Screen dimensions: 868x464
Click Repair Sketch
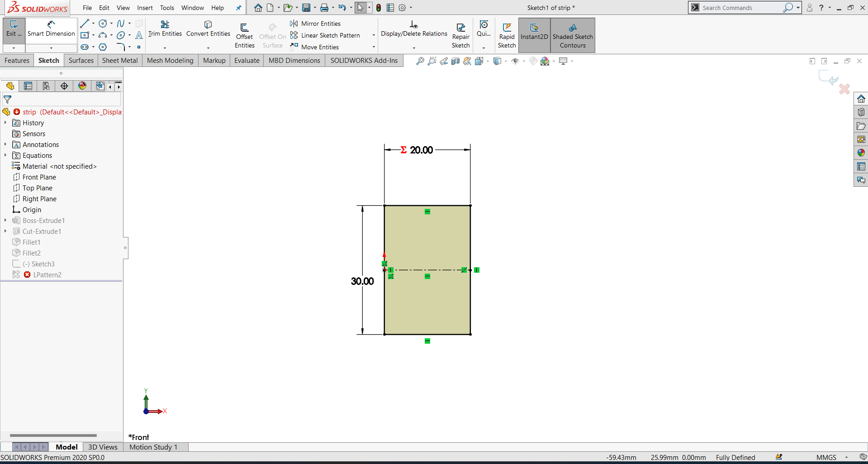click(460, 36)
